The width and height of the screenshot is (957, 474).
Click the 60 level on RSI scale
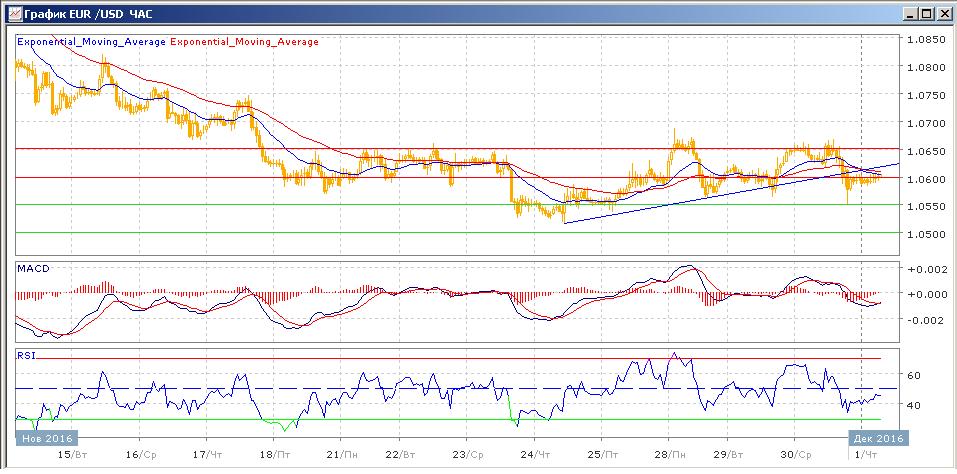pos(913,375)
